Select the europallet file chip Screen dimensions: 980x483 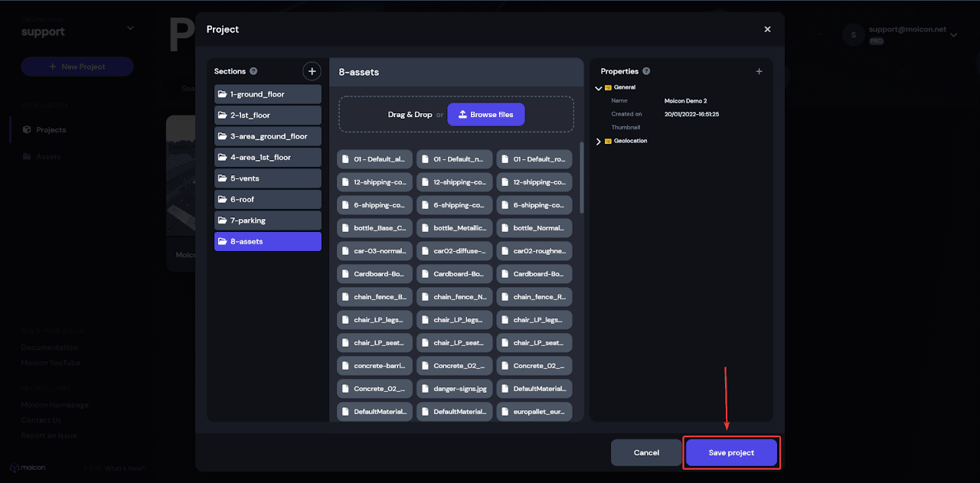[x=534, y=412]
